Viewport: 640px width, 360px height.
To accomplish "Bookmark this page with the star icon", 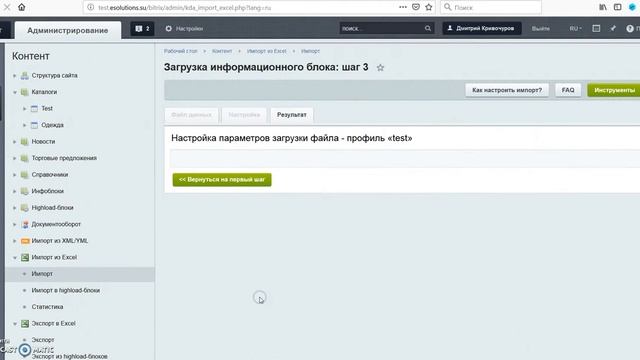I will pyautogui.click(x=429, y=7).
